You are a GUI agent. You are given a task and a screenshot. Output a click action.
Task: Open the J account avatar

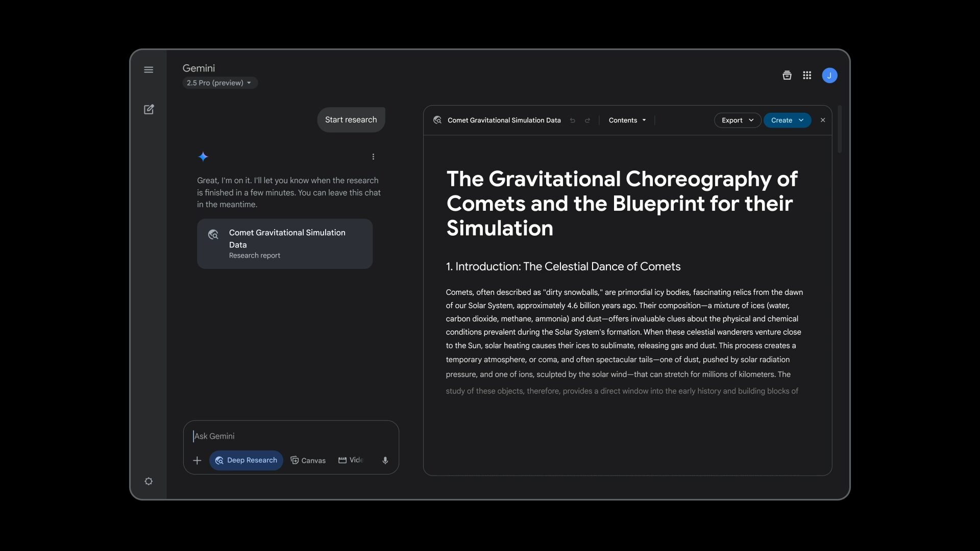coord(829,76)
